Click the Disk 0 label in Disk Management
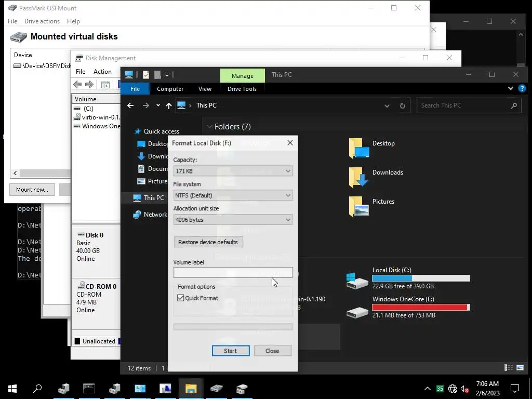This screenshot has width=532, height=399. 95,235
